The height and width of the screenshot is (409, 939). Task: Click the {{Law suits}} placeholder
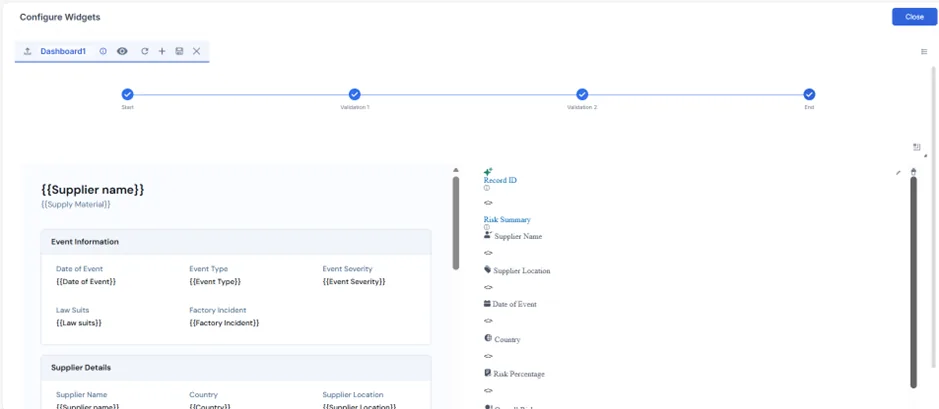click(78, 323)
